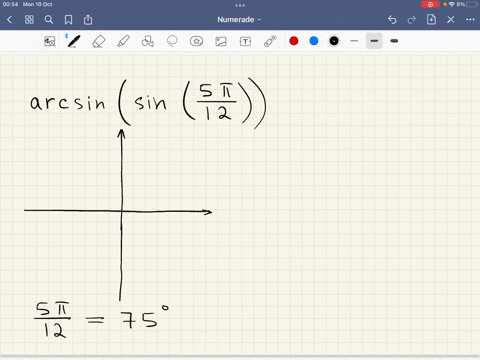
Task: Redo the last undone stroke
Action: pos(412,20)
